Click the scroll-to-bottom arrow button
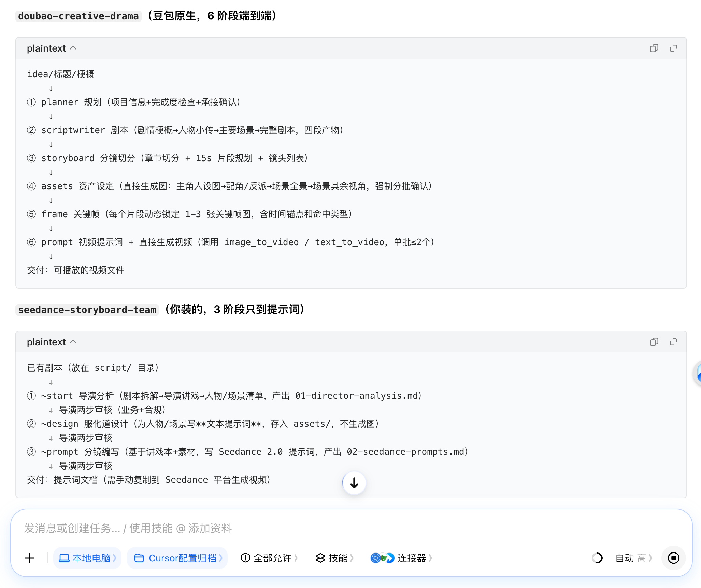701x588 pixels. 354,482
